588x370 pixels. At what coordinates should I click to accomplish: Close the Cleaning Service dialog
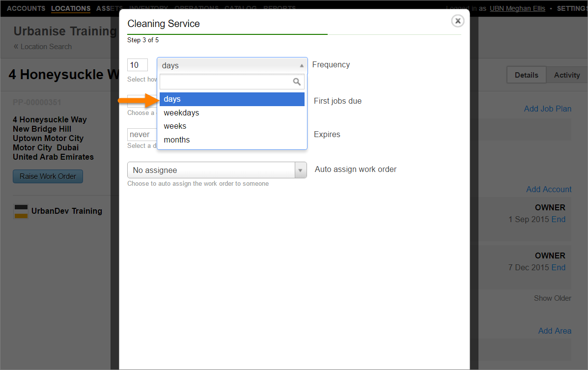click(x=457, y=21)
